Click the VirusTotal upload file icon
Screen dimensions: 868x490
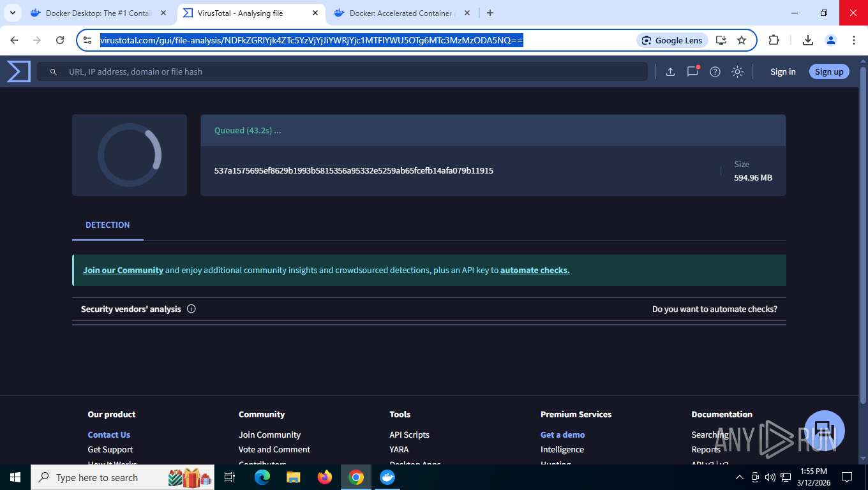[670, 71]
